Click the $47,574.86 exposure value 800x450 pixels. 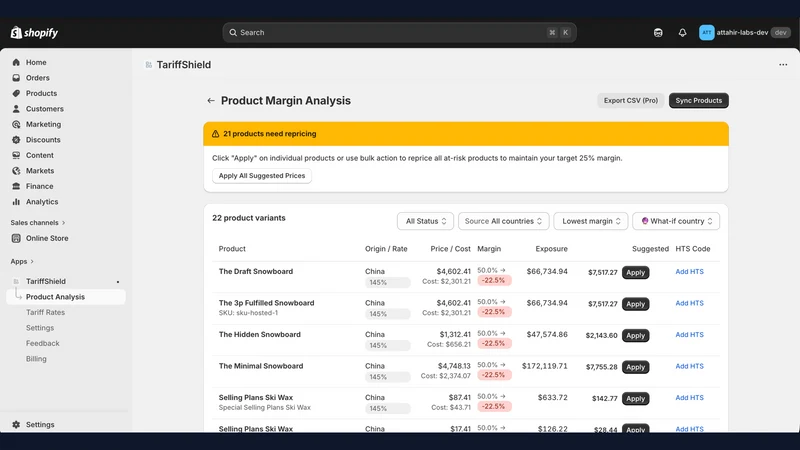point(547,334)
